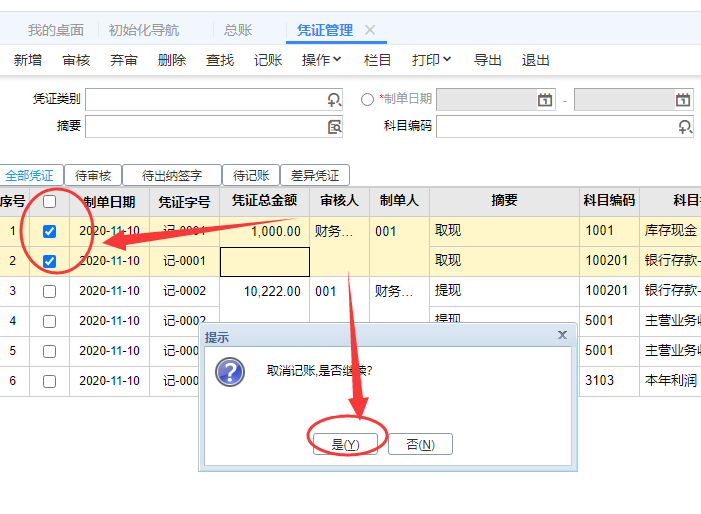This screenshot has height=514, width=701.
Task: Show 待记账 filter tab
Action: (x=251, y=175)
